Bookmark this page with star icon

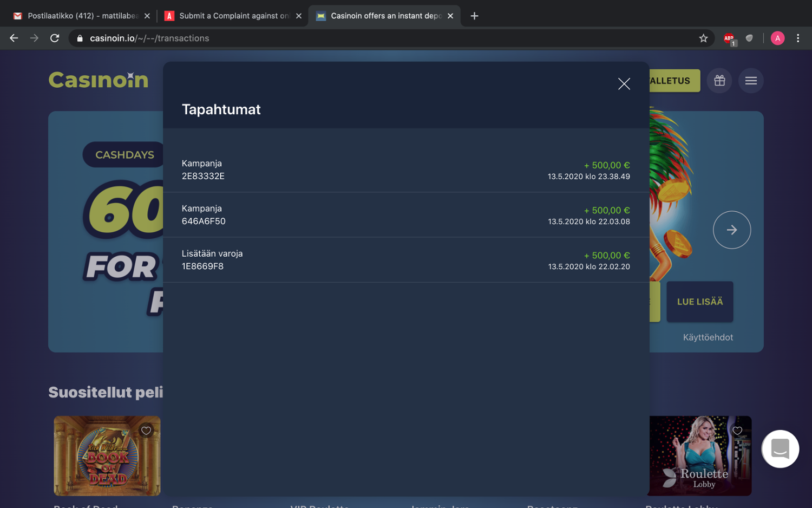tap(703, 38)
